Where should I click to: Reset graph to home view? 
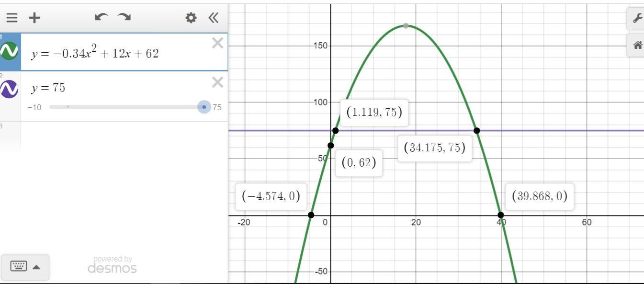pos(636,45)
